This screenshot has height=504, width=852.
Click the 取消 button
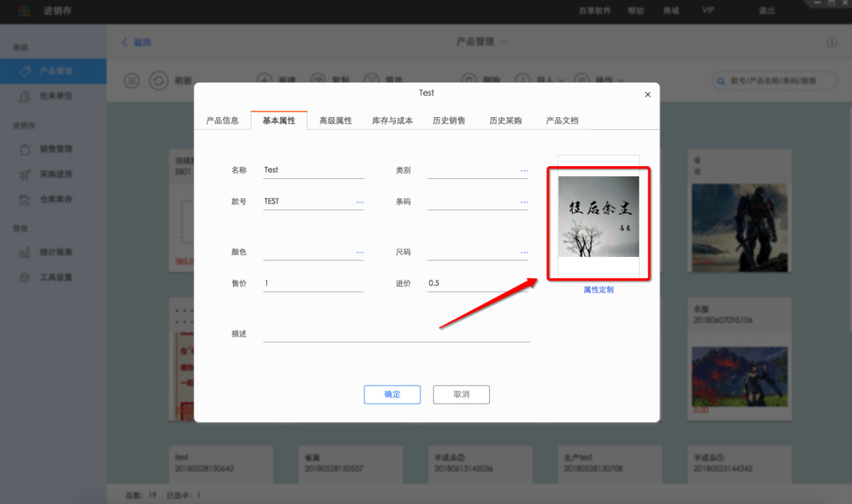tap(461, 395)
